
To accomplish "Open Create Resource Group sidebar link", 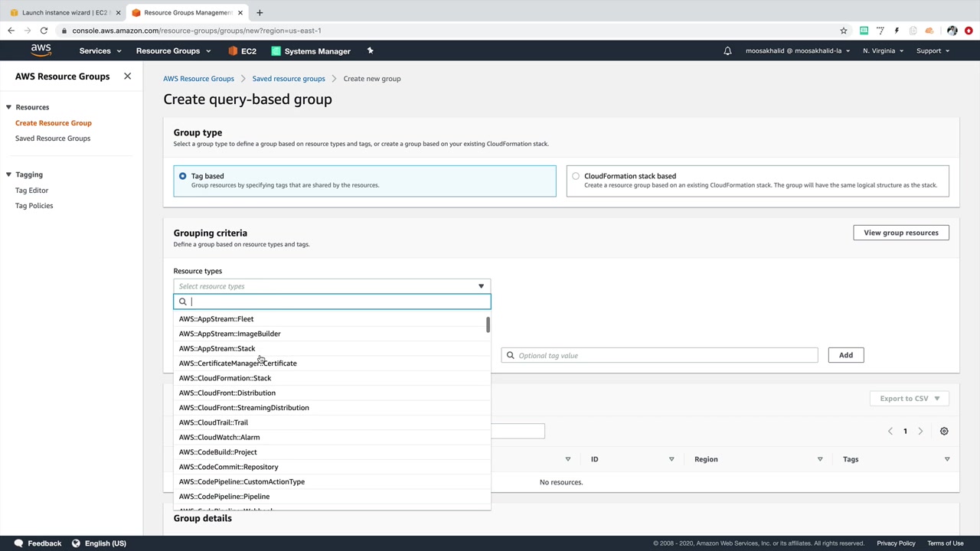I will coord(54,123).
